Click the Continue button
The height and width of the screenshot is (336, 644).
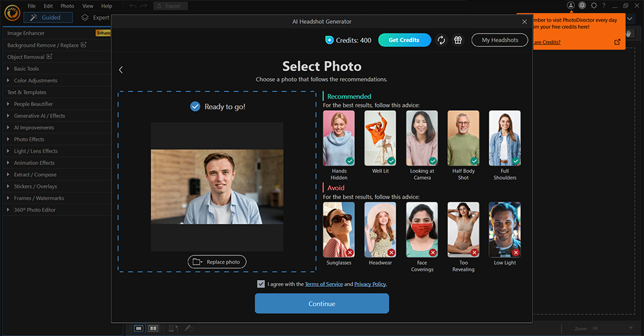321,304
